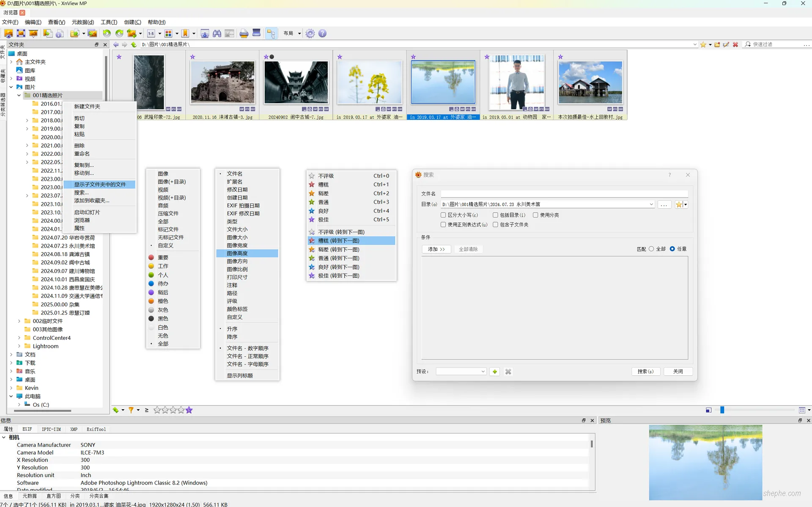The height and width of the screenshot is (507, 812).
Task: Expand the 2023.07 folder in the tree
Action: 26,196
